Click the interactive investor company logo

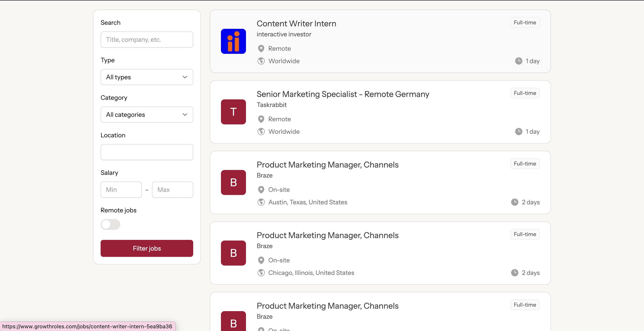click(x=233, y=41)
